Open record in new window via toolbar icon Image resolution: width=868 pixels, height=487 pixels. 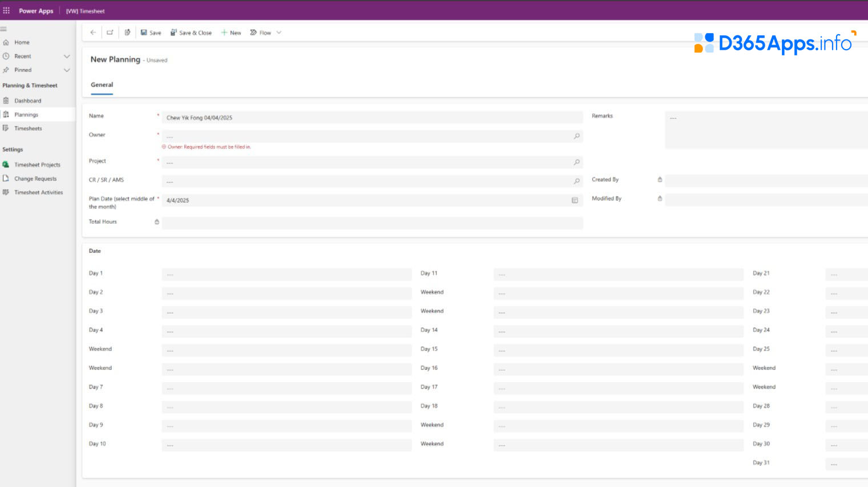click(110, 33)
